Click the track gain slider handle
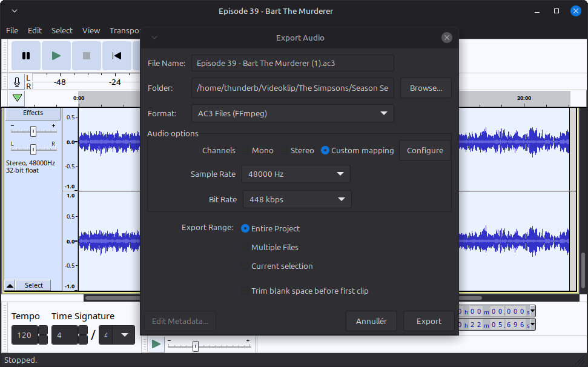 tap(33, 130)
